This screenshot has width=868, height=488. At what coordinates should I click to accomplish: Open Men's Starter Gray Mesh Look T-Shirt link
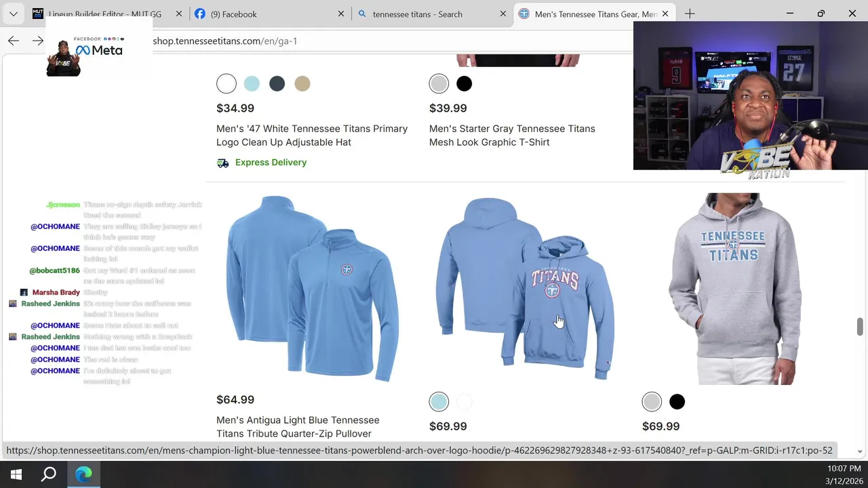(512, 136)
